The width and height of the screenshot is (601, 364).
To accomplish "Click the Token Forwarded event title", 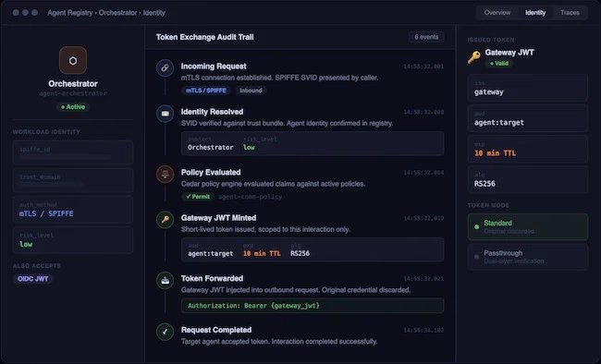I will coord(212,279).
